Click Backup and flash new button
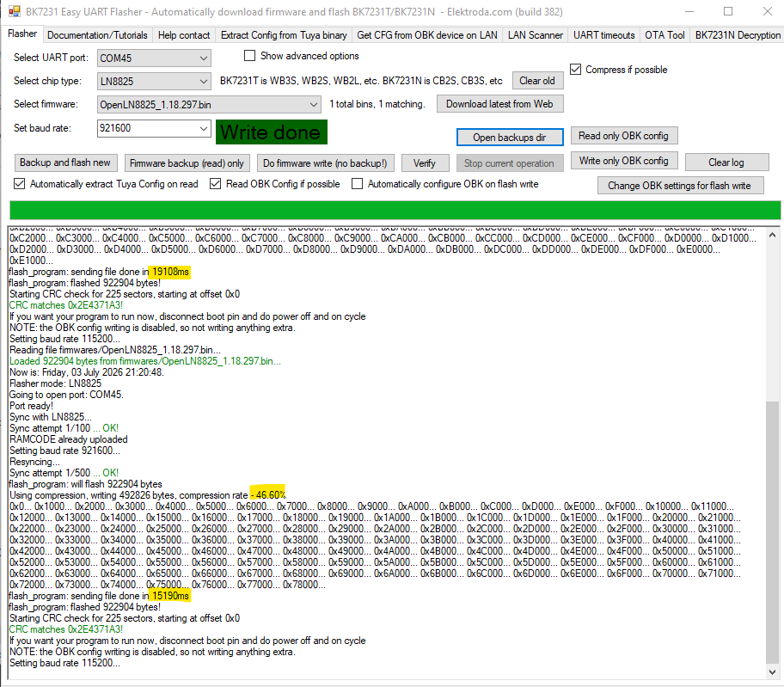The width and height of the screenshot is (784, 687). coord(65,163)
